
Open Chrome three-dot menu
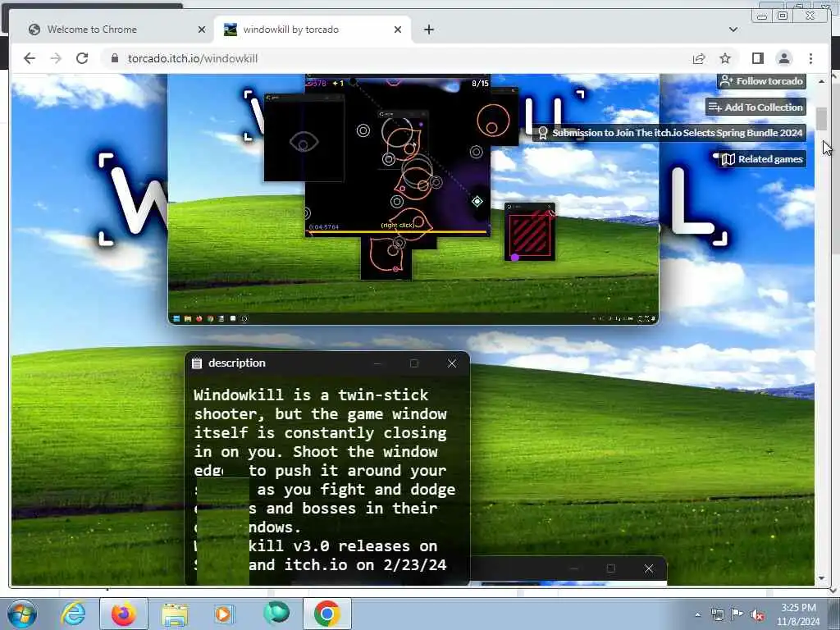coord(810,58)
